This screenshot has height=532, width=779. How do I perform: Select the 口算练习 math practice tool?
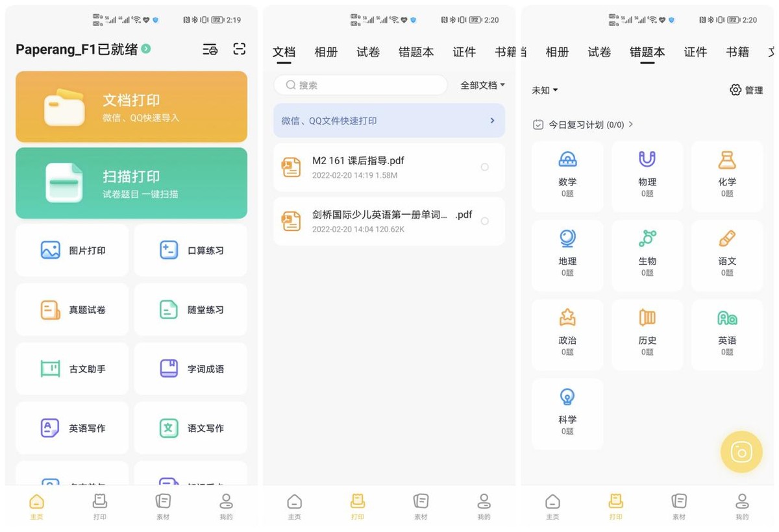[x=190, y=250]
